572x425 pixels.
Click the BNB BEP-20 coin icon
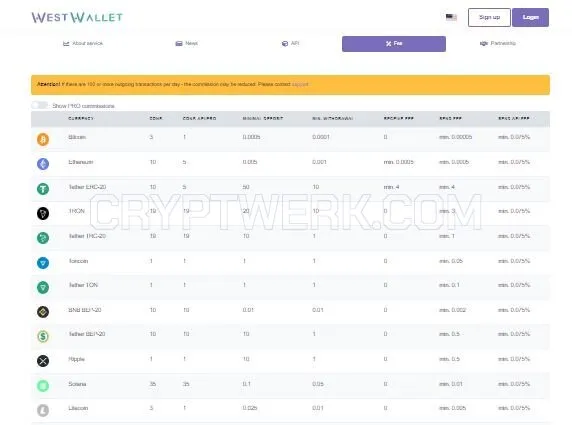(x=43, y=312)
